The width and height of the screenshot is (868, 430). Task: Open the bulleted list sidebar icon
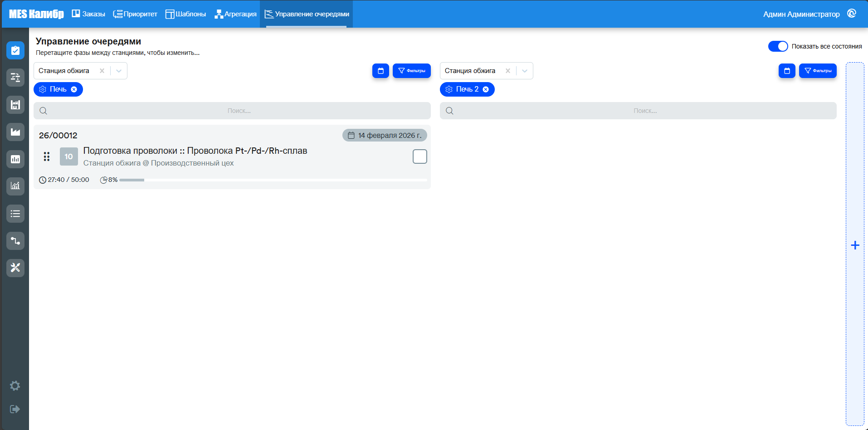click(x=15, y=214)
